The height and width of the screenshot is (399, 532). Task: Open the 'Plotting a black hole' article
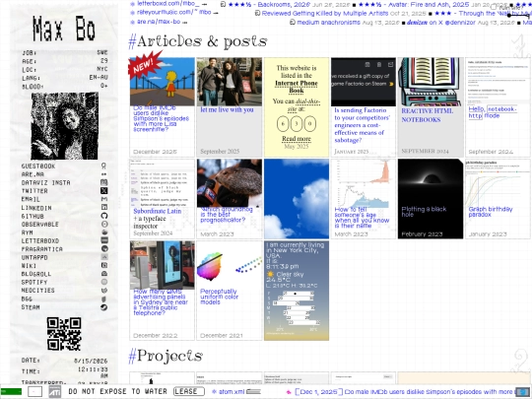424,212
